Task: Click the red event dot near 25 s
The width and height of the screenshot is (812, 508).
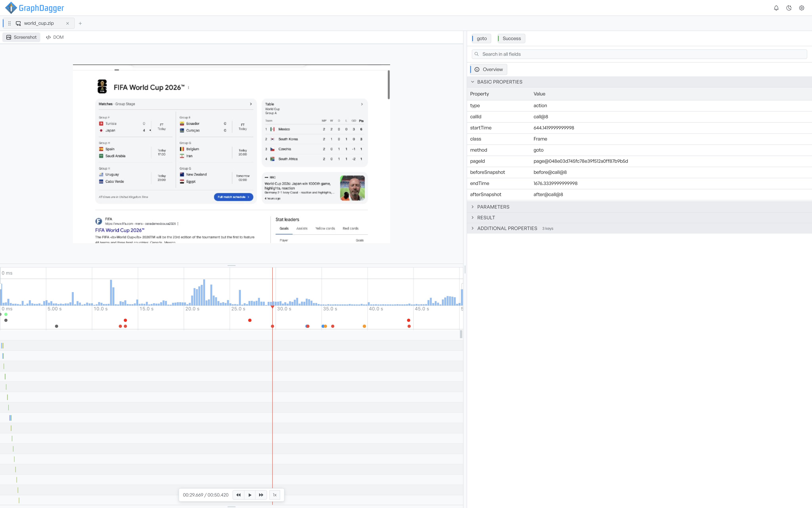Action: tap(250, 320)
